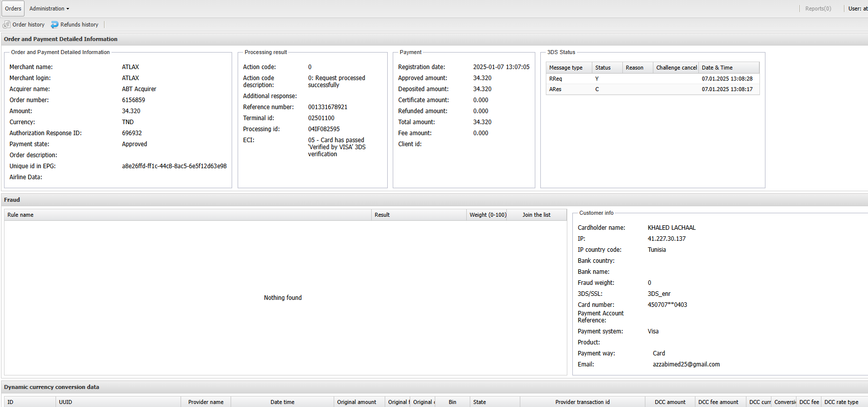
Task: Click the Provider transaction id column header
Action: [582, 402]
